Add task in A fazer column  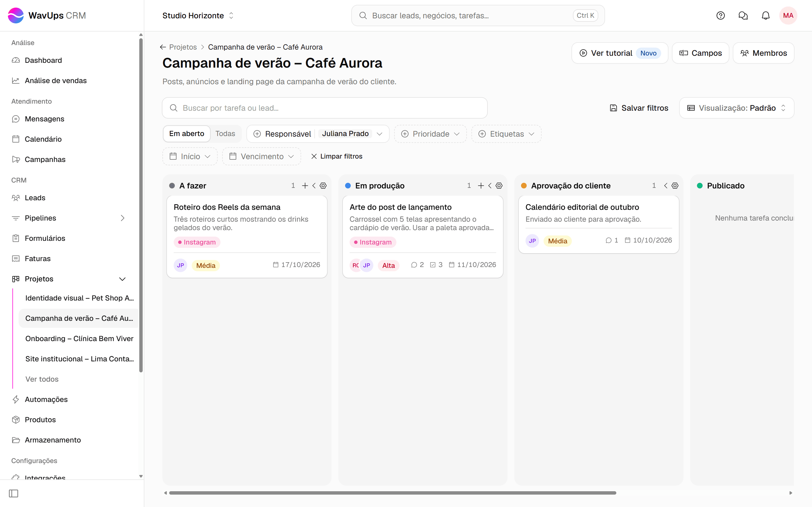(305, 186)
